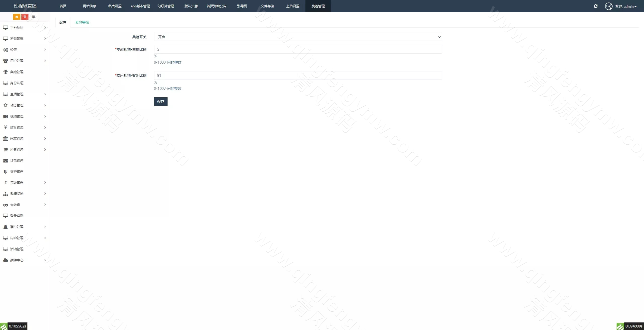
Task: Open 上传设置 in the top navigation
Action: [x=293, y=6]
